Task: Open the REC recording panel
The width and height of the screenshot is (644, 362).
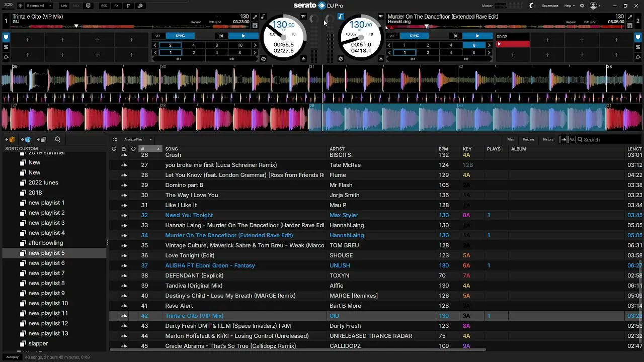Action: point(104,6)
